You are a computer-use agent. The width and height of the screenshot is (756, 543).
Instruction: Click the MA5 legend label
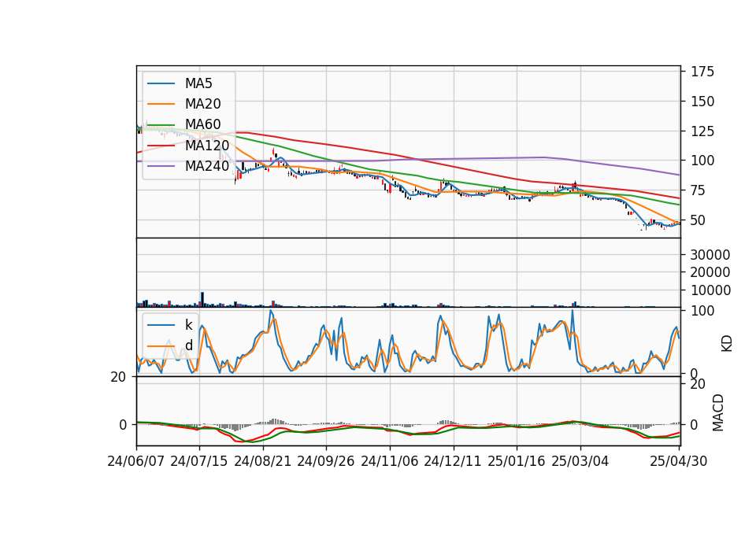pos(198,83)
